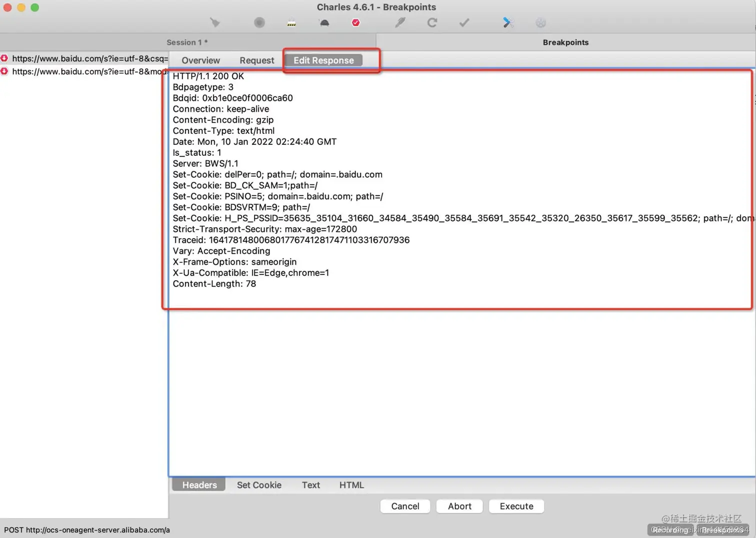Click the Set-Cookie BD_CK_SAM=1 line
The height and width of the screenshot is (538, 756).
click(x=245, y=186)
